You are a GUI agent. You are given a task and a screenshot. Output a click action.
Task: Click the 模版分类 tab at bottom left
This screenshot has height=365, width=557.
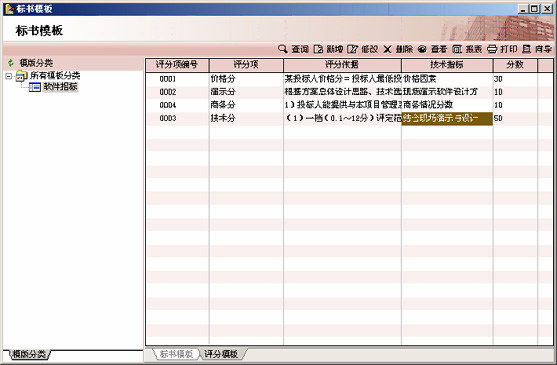(28, 354)
